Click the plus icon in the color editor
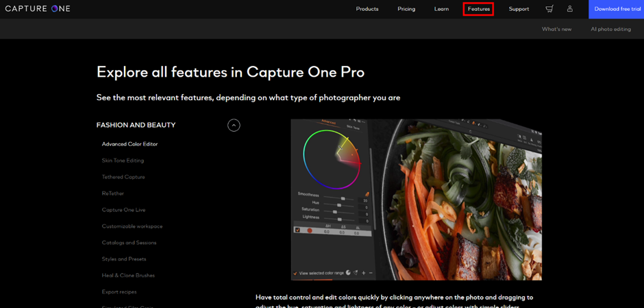The image size is (644, 308). pos(364,273)
